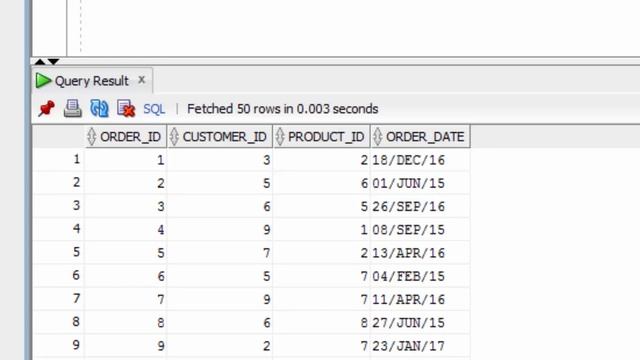Image resolution: width=640 pixels, height=360 pixels.
Task: Close the Query Result tab
Action: [x=141, y=80]
